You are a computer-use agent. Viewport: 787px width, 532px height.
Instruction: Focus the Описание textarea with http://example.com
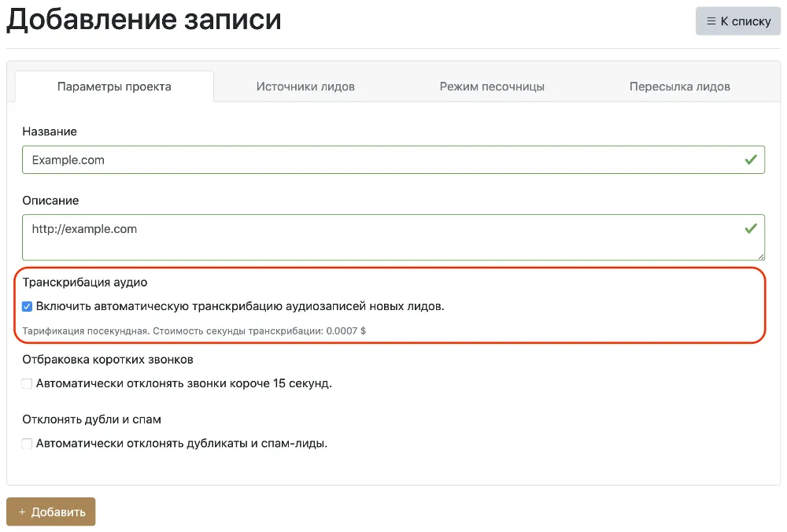(393, 238)
